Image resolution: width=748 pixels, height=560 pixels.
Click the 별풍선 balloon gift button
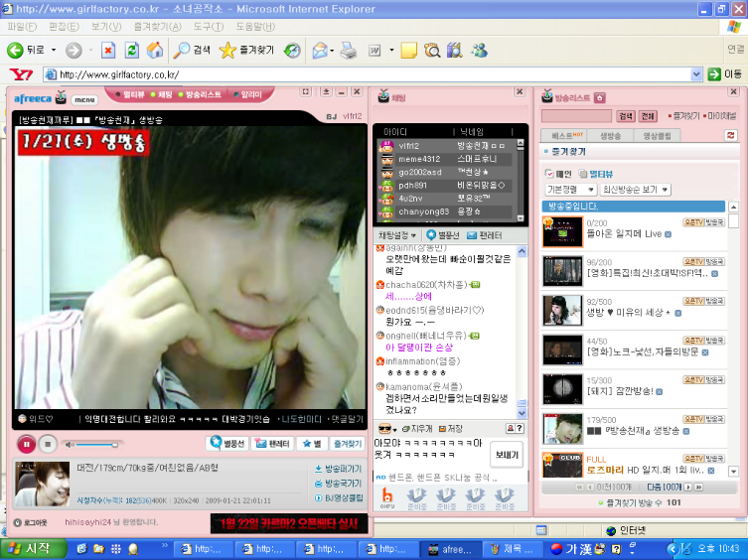227,443
